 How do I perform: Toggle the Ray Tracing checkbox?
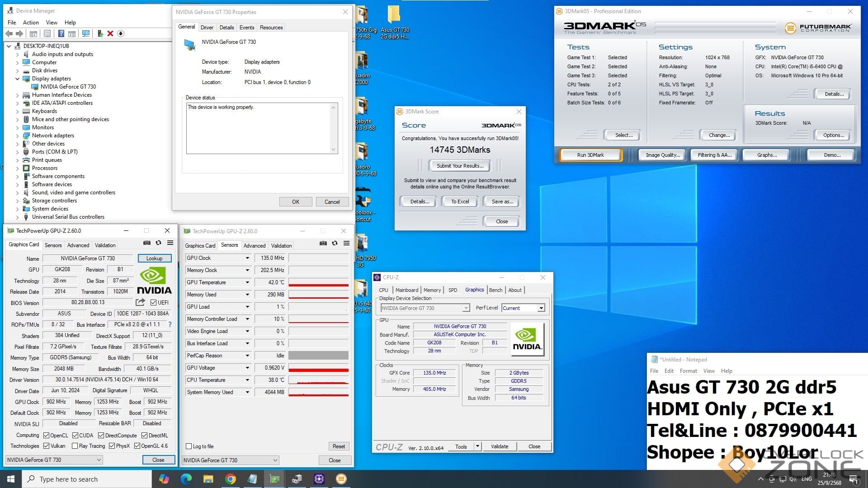[x=74, y=446]
